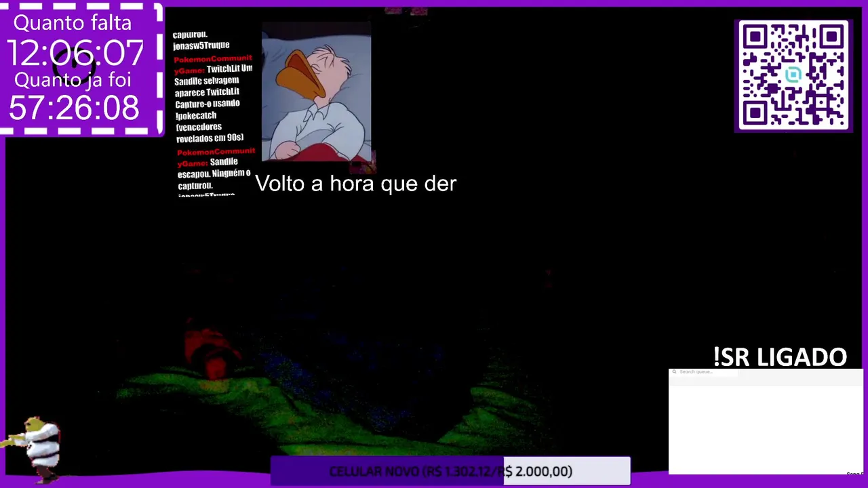Screen dimensions: 868x488
Task: Click the 'Quanto falta' label
Action: click(x=73, y=22)
